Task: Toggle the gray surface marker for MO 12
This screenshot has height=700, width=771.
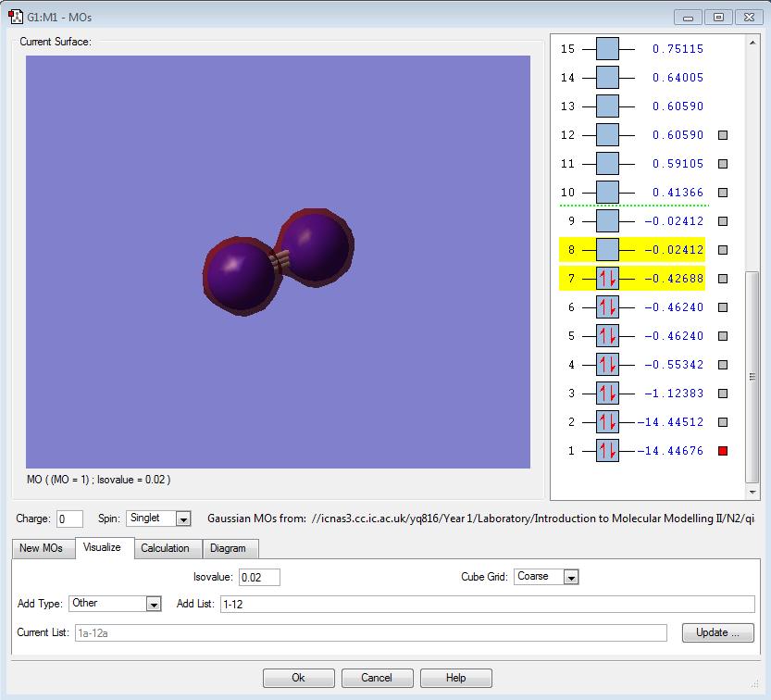Action: pos(723,135)
